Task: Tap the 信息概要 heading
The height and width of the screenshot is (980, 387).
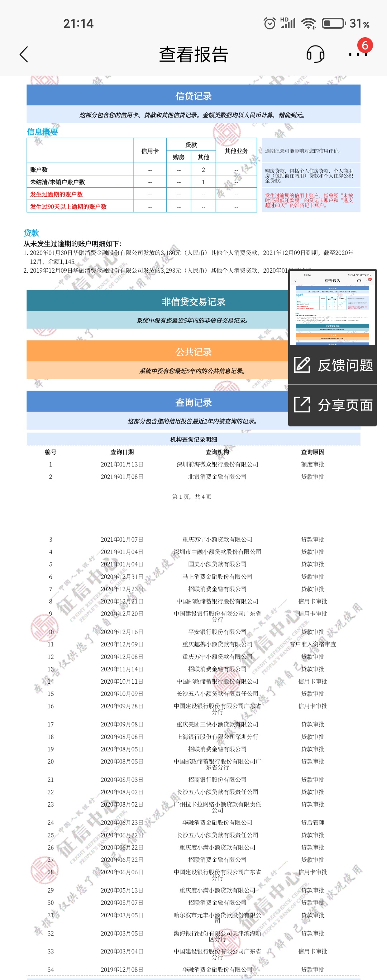Action: [42, 132]
